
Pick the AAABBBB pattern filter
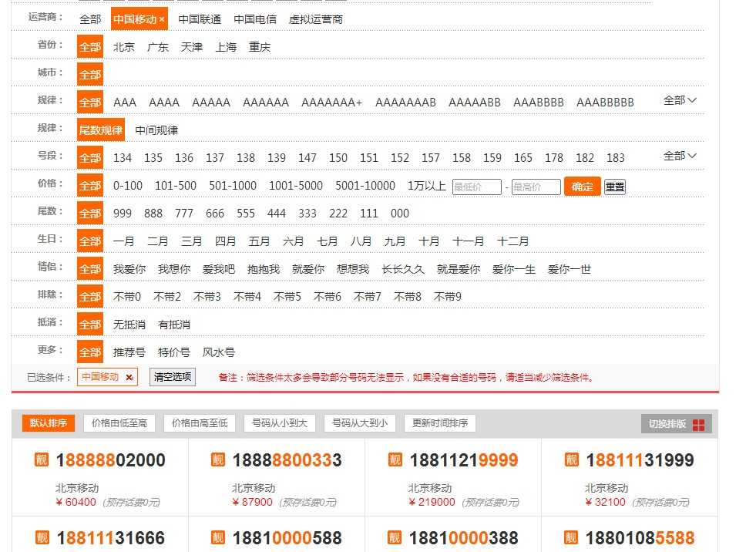[x=539, y=103]
